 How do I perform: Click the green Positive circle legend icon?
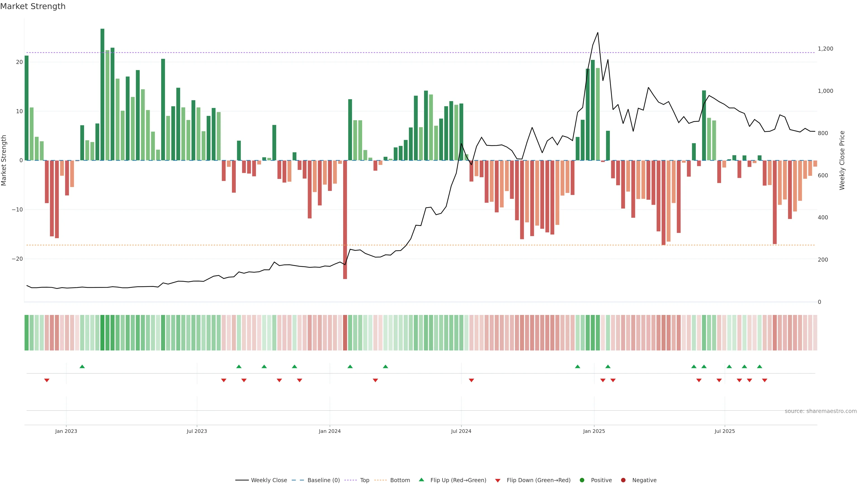(582, 480)
